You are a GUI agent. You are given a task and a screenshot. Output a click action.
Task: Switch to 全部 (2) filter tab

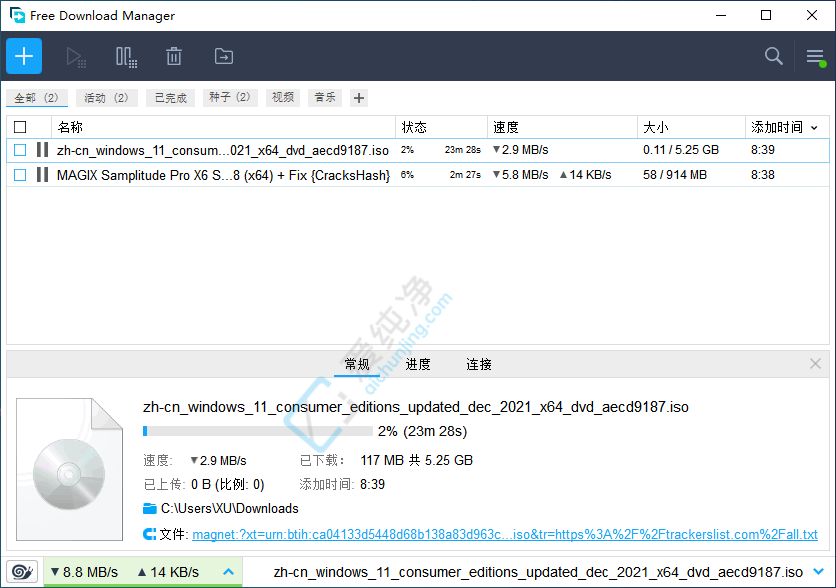[37, 98]
